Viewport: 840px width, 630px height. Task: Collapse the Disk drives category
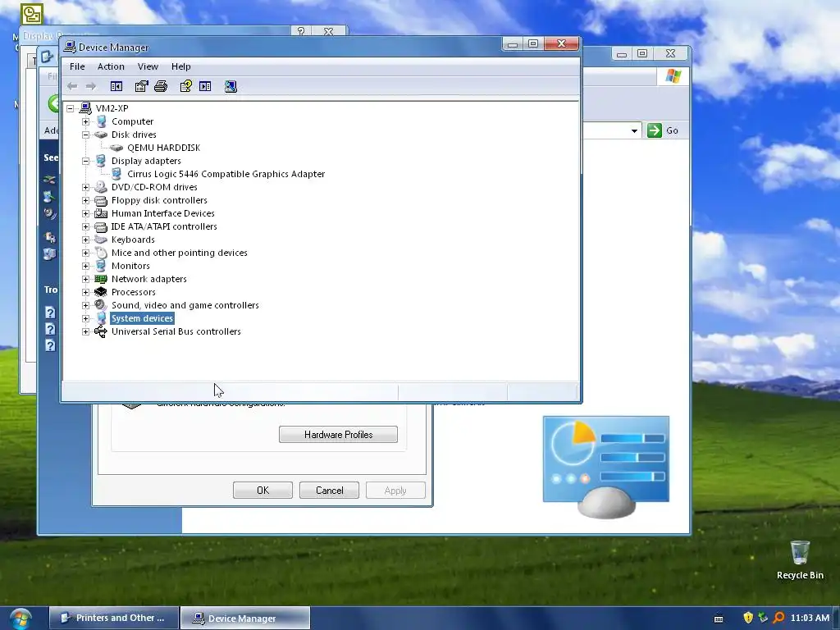point(85,135)
